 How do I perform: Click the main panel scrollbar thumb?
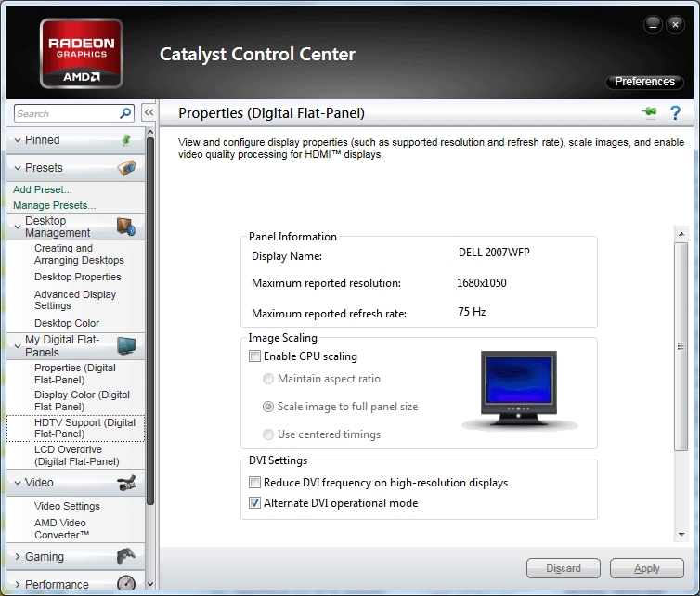coord(681,347)
